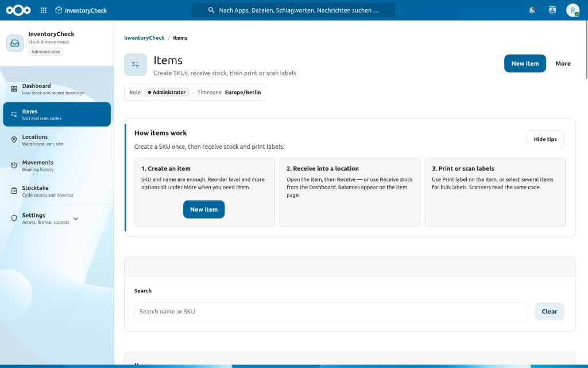Click the Items page header icon
This screenshot has height=368, width=588.
click(x=136, y=64)
